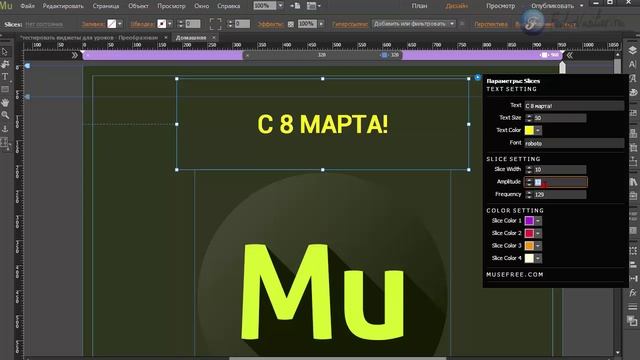The width and height of the screenshot is (640, 360).
Task: Click the right double-chevron on breakpoint bar
Action: coord(570,55)
